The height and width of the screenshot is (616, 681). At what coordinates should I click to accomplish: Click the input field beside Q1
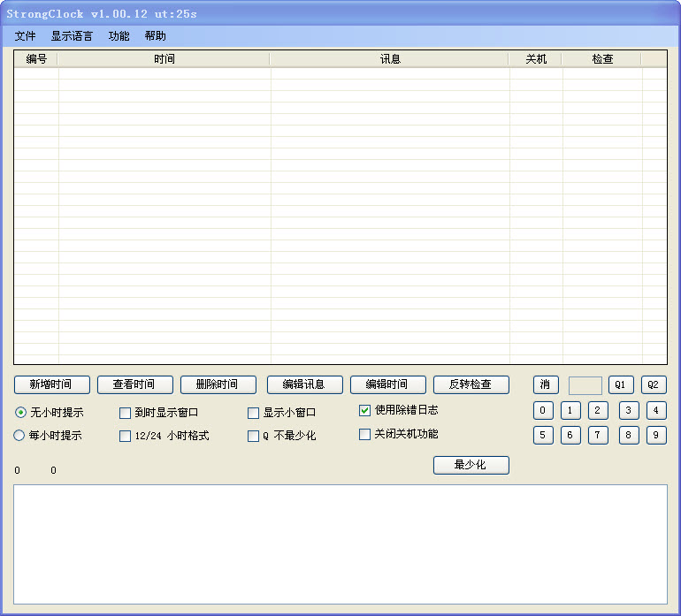click(585, 385)
